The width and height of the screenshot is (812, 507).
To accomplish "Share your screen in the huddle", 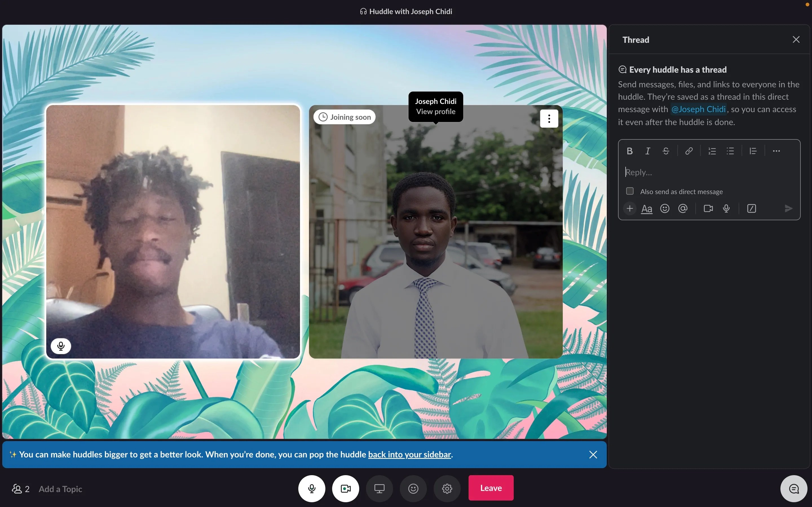I will (379, 488).
